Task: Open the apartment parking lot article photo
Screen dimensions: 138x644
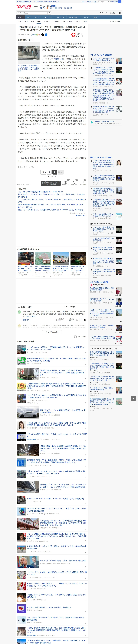Action: click(29, 53)
